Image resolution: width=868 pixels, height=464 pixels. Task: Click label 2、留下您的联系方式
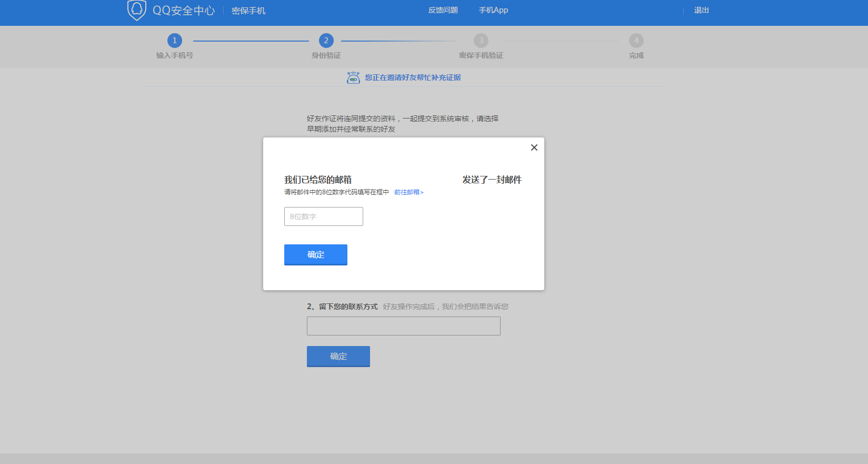coord(342,307)
